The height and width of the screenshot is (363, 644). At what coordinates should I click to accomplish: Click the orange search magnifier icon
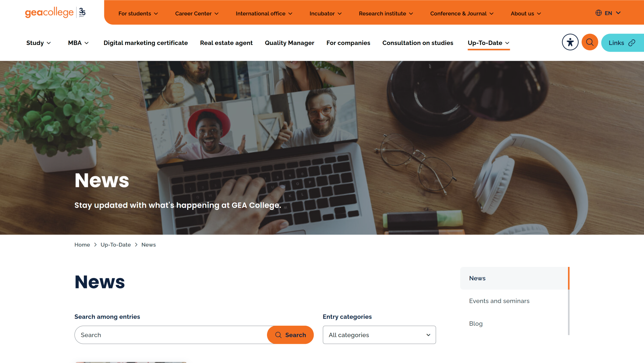click(590, 42)
